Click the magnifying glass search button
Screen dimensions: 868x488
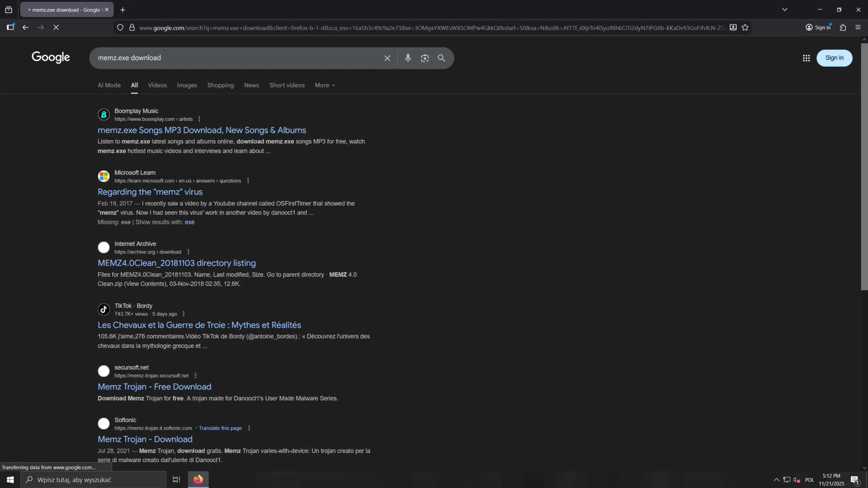tap(441, 58)
